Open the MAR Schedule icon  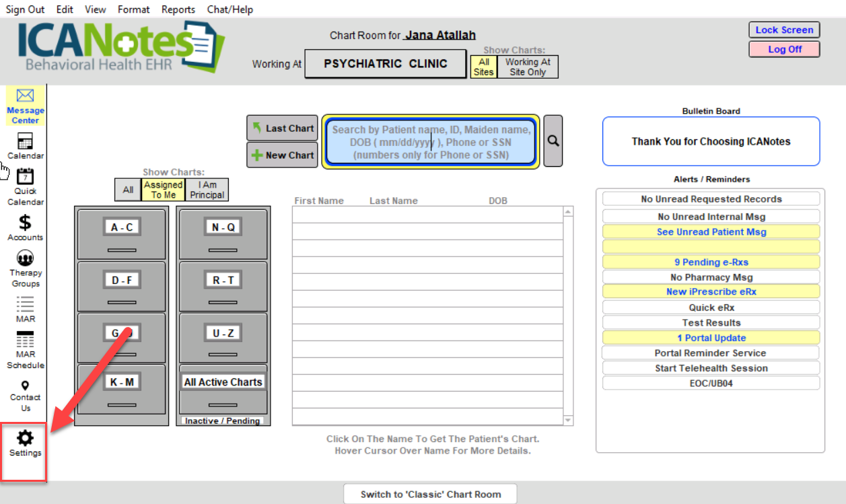(25, 339)
